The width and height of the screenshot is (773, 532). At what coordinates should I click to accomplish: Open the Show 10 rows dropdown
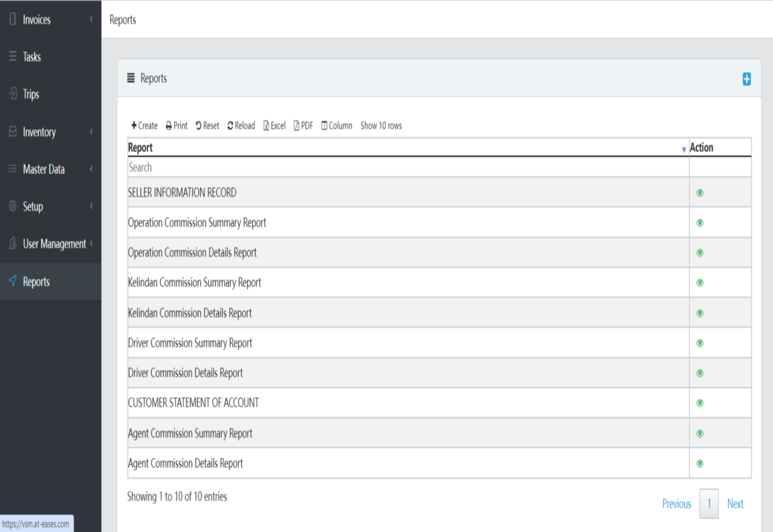381,126
